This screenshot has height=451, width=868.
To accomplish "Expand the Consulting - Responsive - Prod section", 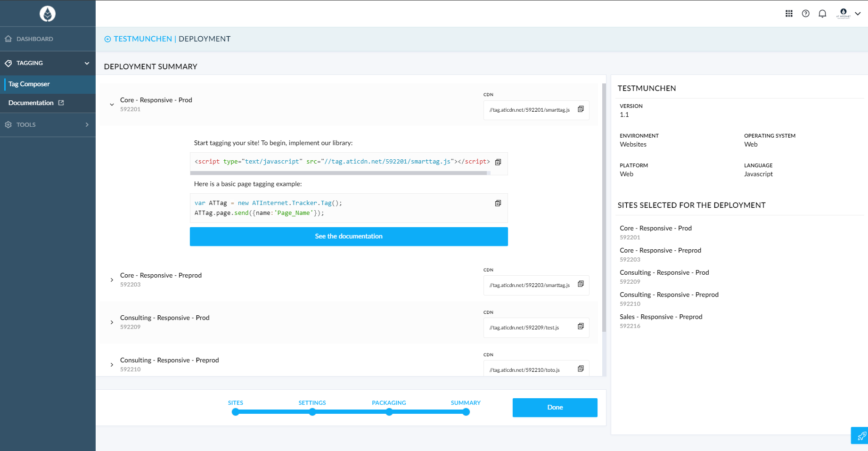I will click(x=112, y=322).
